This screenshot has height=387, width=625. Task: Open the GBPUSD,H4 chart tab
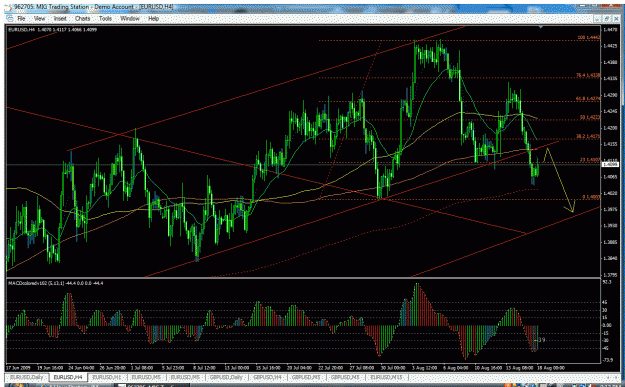coord(267,377)
